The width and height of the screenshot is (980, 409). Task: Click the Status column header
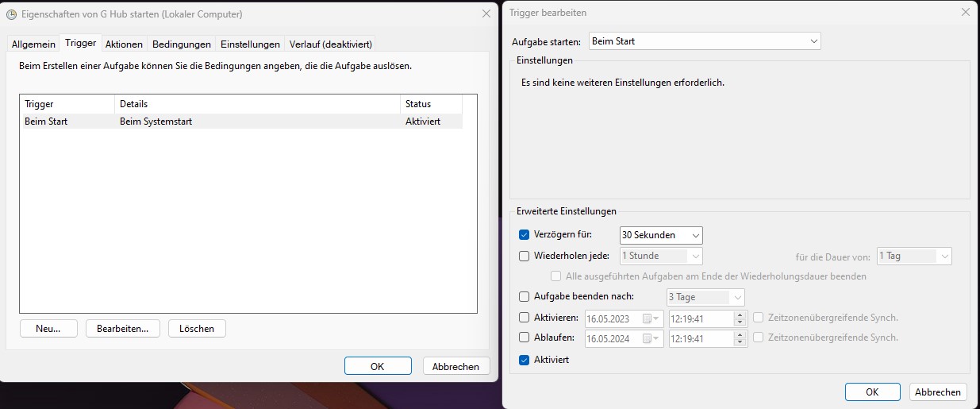[432, 104]
